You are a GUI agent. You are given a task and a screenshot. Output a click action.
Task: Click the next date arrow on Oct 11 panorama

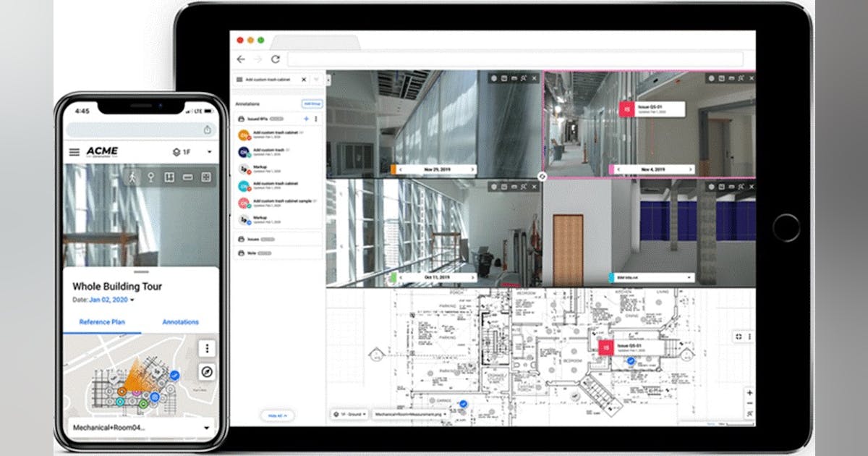[472, 278]
